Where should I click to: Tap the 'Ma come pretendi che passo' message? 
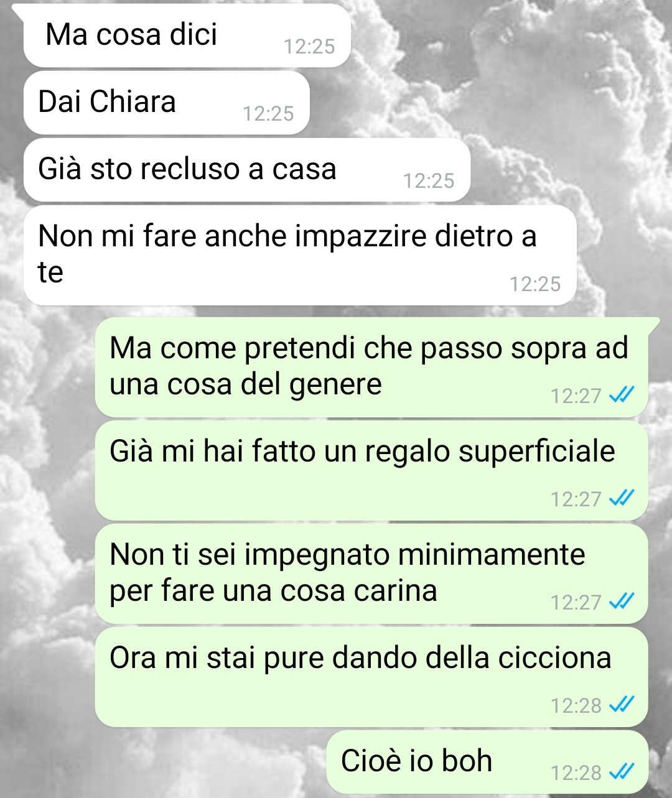click(x=372, y=367)
